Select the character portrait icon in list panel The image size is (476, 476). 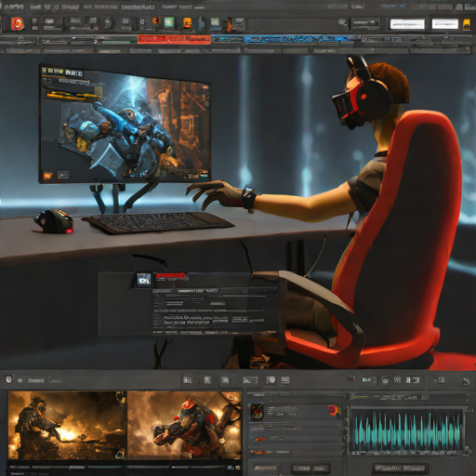click(x=257, y=411)
